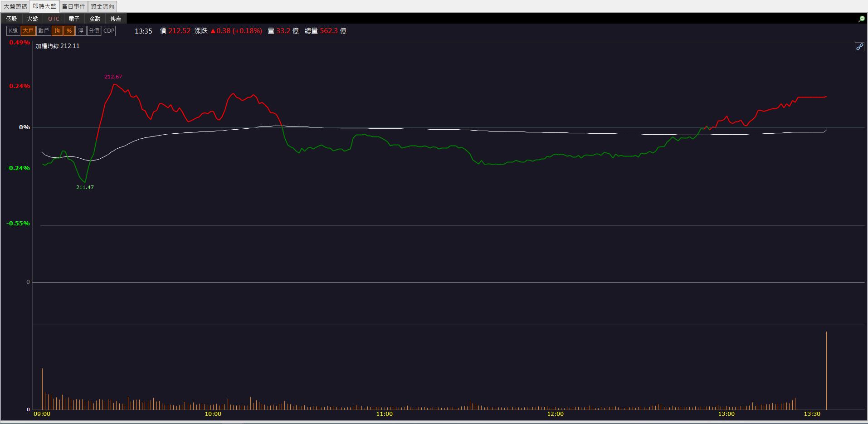The width and height of the screenshot is (868, 424).
Task: Toggle the CDP indicator button
Action: pos(109,31)
